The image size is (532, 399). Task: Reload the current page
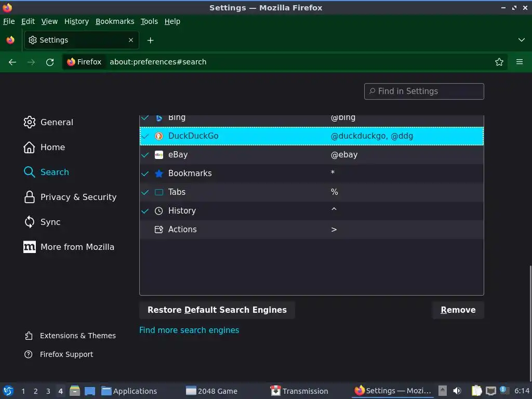pyautogui.click(x=50, y=62)
